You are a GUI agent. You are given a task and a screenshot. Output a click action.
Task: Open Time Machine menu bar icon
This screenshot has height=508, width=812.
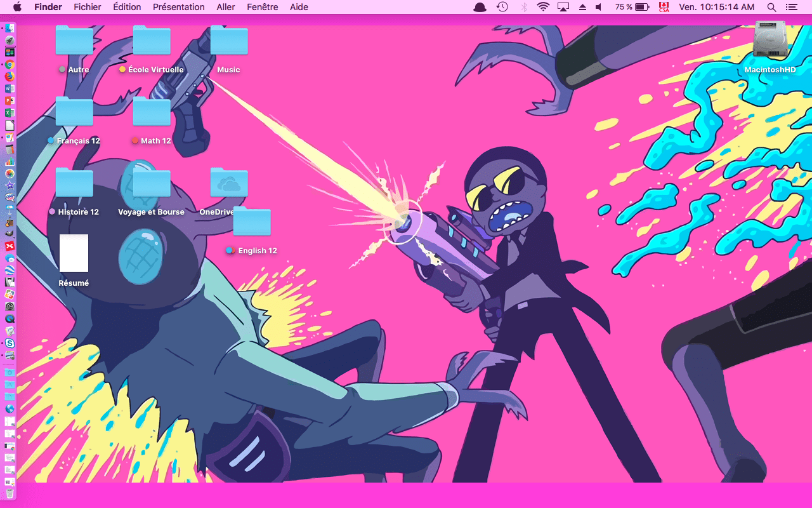click(x=502, y=7)
